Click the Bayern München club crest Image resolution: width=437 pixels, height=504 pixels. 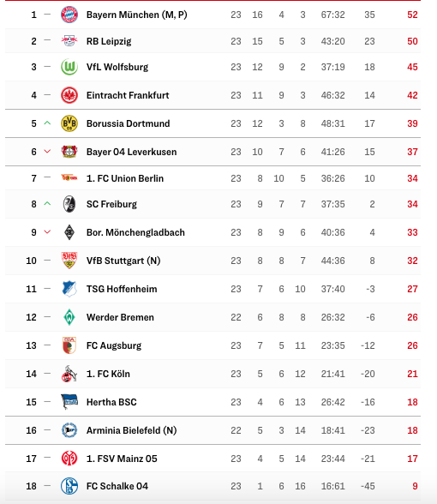point(69,15)
